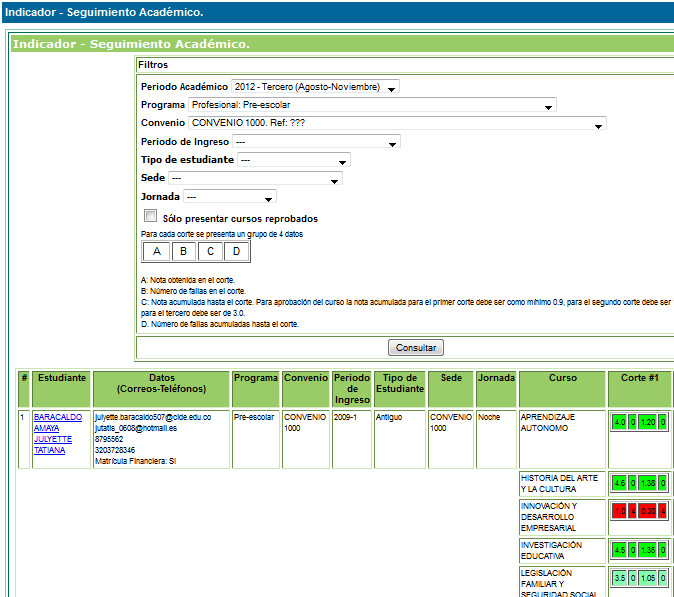
Task: Open the Sede dropdown
Action: tap(255, 178)
